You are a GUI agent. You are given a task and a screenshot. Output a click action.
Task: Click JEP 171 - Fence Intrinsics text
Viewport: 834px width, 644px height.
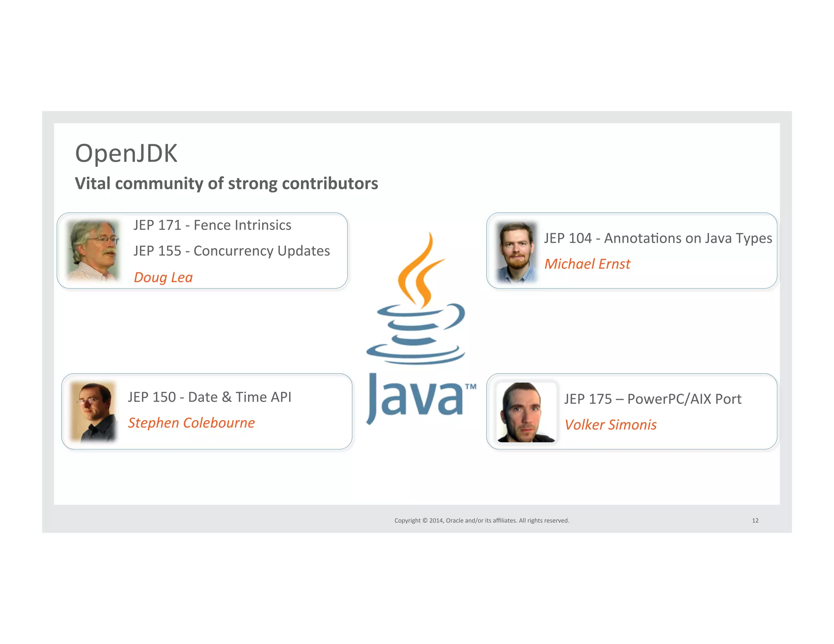point(212,225)
